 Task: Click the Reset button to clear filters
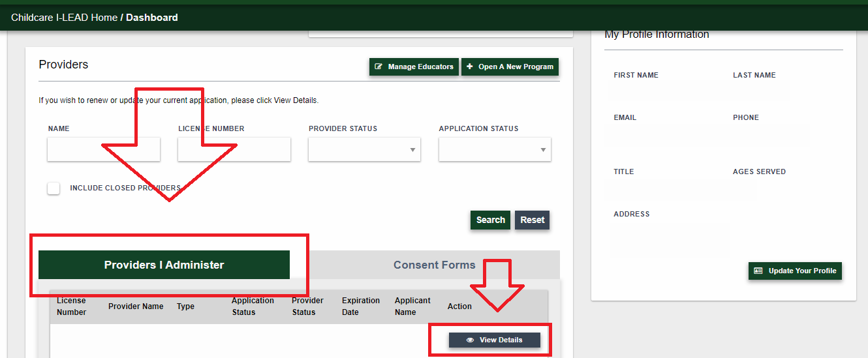[532, 220]
